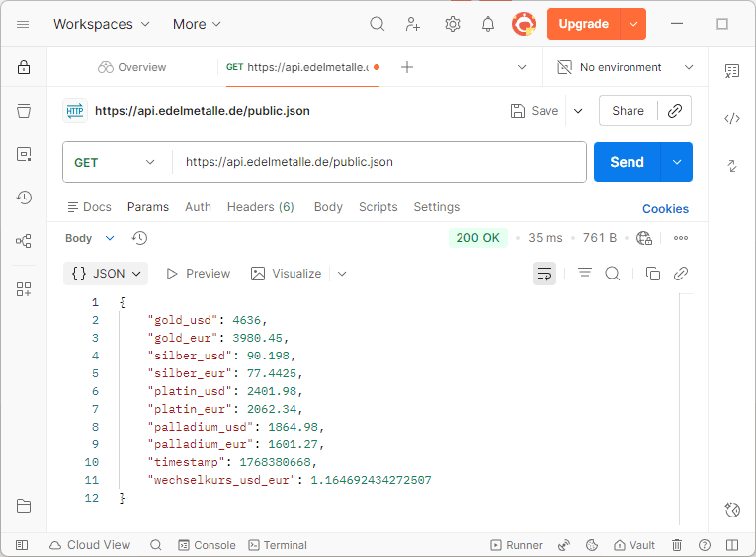Viewport: 756px width, 557px height.
Task: Toggle the left sidebar via status bar icon
Action: pos(22,545)
